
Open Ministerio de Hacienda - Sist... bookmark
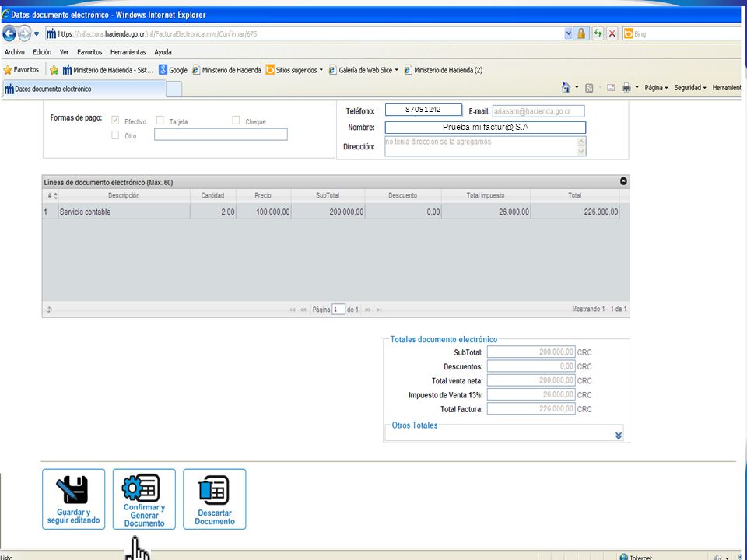108,70
